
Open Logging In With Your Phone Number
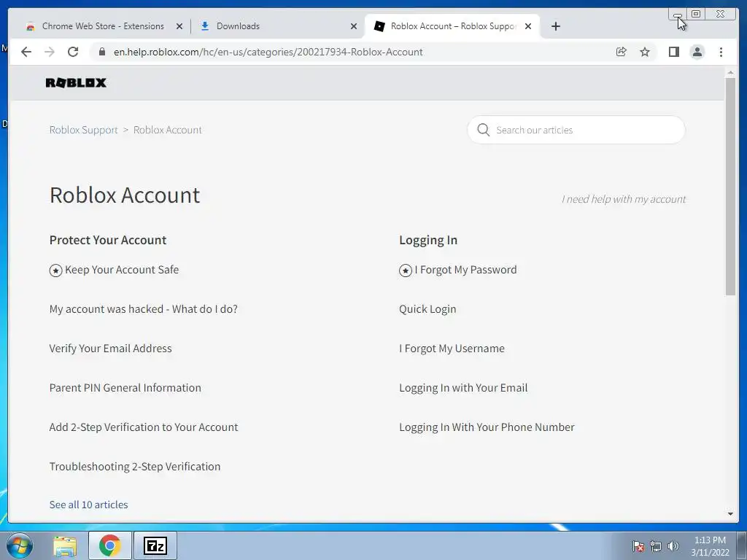pos(487,427)
